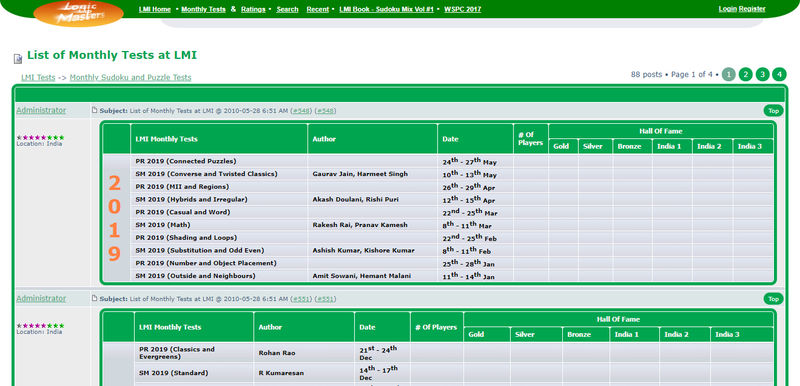This screenshot has height=386, width=800.
Task: Open the Search page
Action: [287, 9]
